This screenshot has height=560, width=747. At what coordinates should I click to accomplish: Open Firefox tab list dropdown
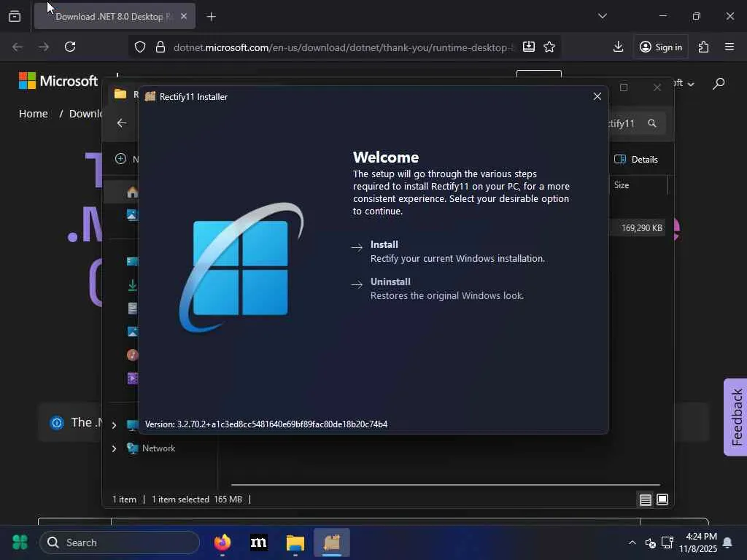[x=602, y=16]
